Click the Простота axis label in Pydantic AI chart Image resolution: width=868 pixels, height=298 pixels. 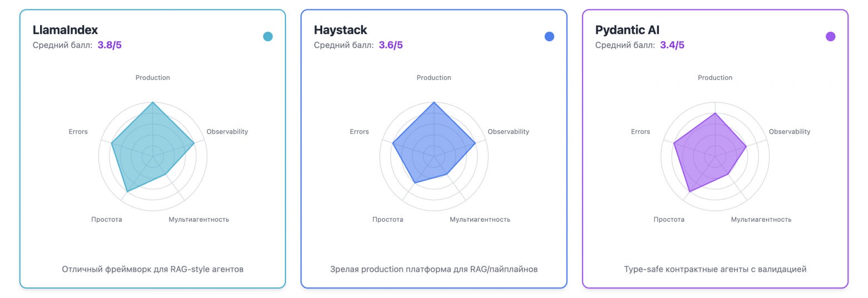pyautogui.click(x=669, y=219)
